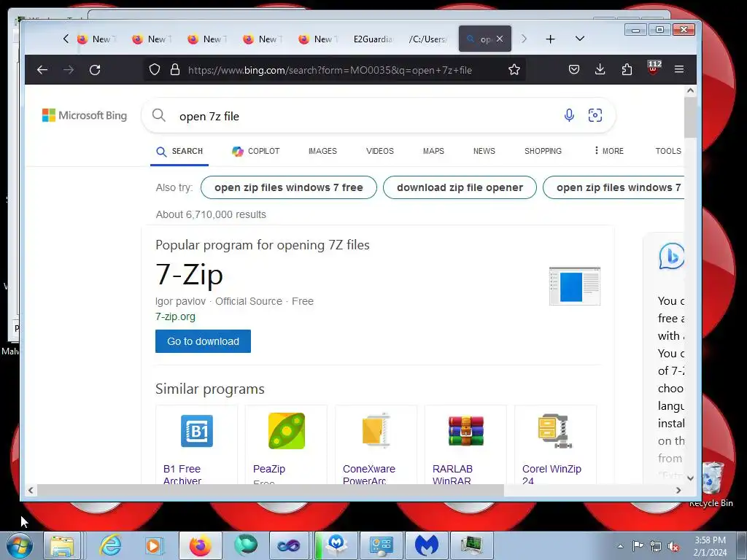Show hidden tray icons arrow
The width and height of the screenshot is (747, 560).
[x=620, y=546]
